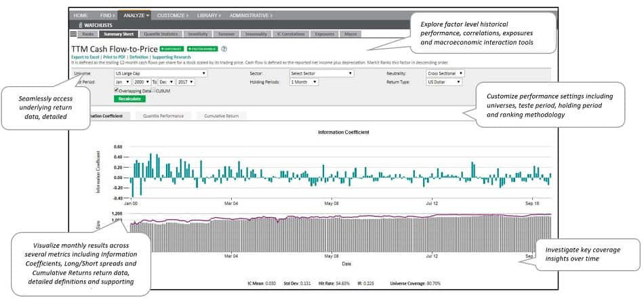The width and height of the screenshot is (644, 300).
Task: Open the FIND menu
Action: pos(108,15)
